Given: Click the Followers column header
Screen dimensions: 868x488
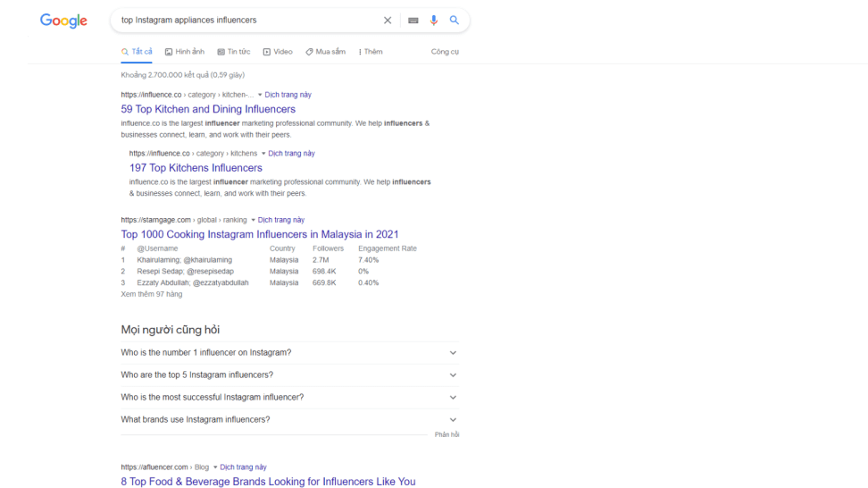Looking at the screenshot, I should tap(328, 248).
